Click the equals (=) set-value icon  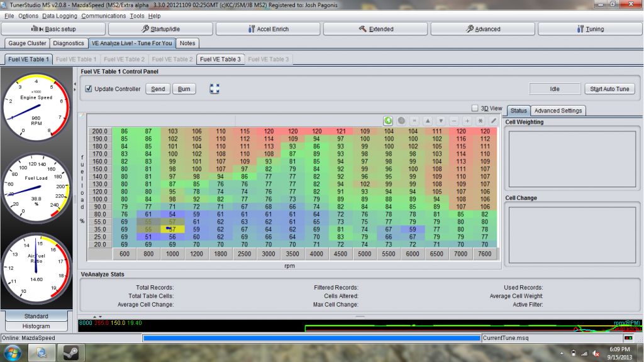(x=414, y=121)
